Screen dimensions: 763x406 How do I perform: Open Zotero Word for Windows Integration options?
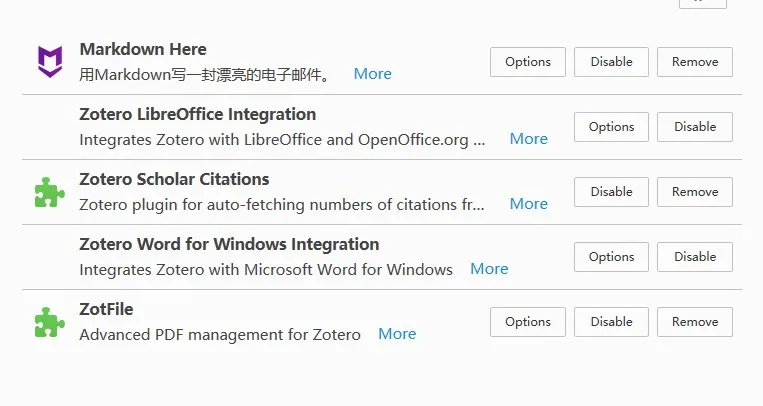click(x=611, y=257)
